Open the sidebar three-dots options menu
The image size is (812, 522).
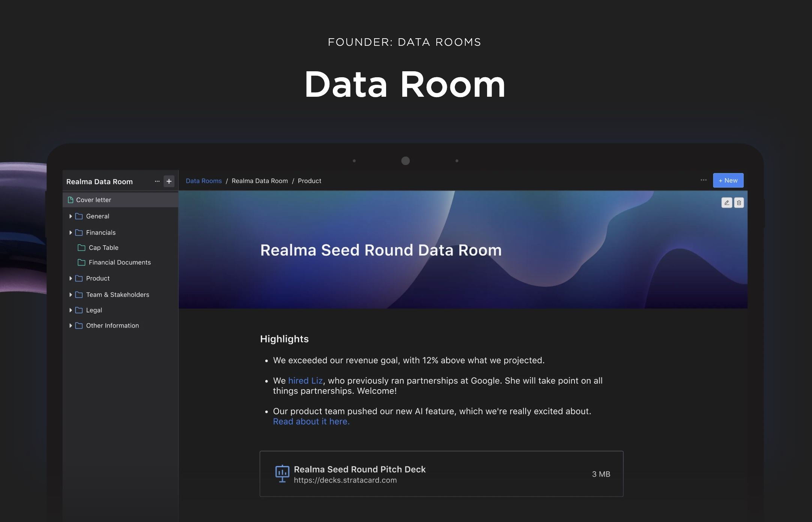click(x=157, y=181)
